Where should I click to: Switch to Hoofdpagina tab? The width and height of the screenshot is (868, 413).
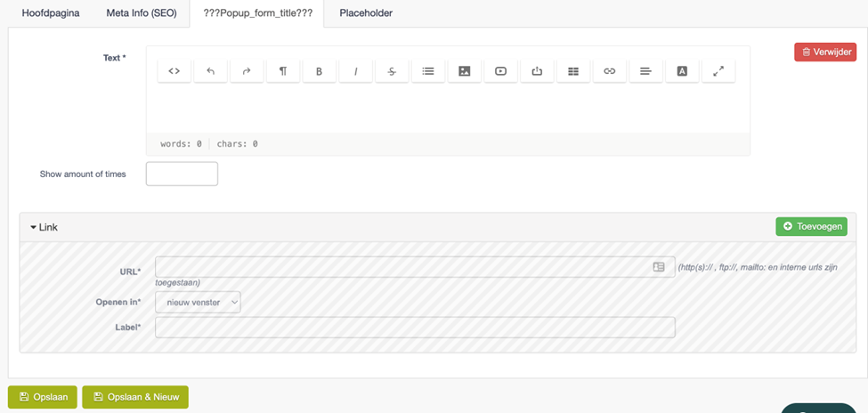[51, 13]
